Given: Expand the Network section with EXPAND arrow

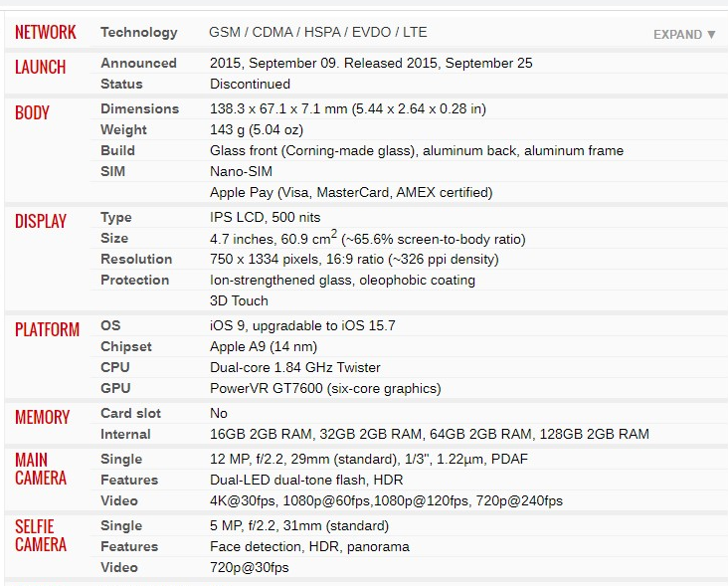Looking at the screenshot, I should (x=684, y=35).
